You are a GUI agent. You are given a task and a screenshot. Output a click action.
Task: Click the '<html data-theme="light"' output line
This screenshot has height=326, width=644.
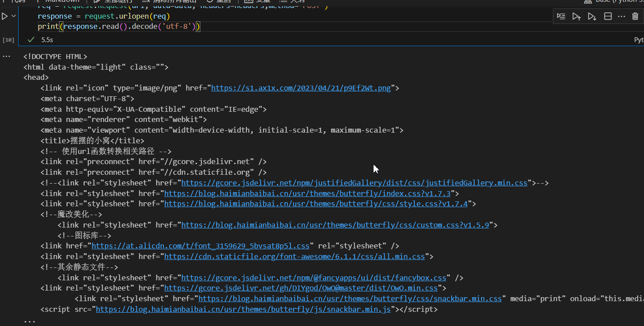coord(96,67)
